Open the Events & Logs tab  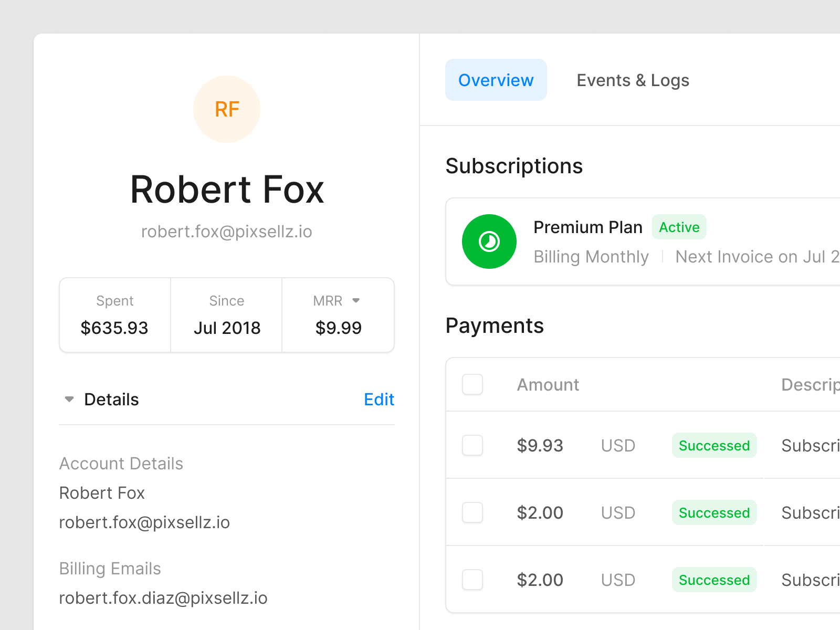pos(633,80)
